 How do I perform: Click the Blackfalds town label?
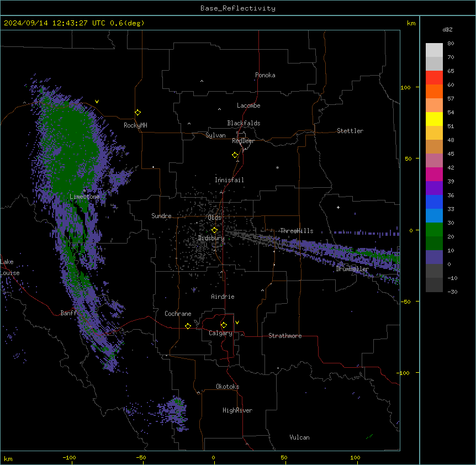[244, 123]
